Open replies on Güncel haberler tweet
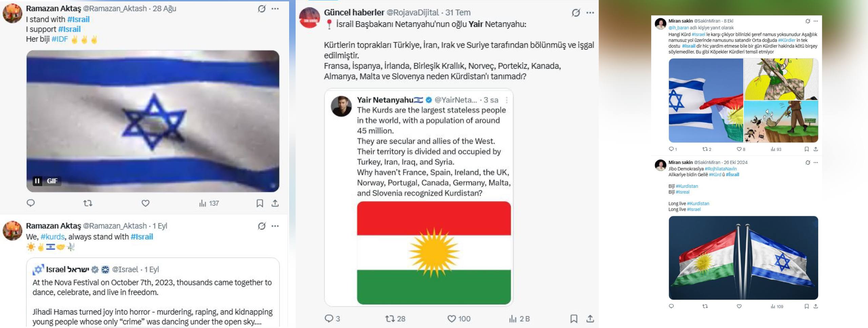This screenshot has width=868, height=328. click(329, 319)
